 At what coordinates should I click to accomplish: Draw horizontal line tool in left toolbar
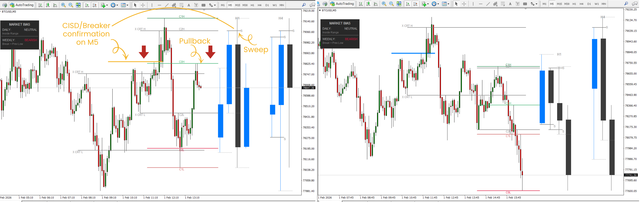(x=159, y=5)
